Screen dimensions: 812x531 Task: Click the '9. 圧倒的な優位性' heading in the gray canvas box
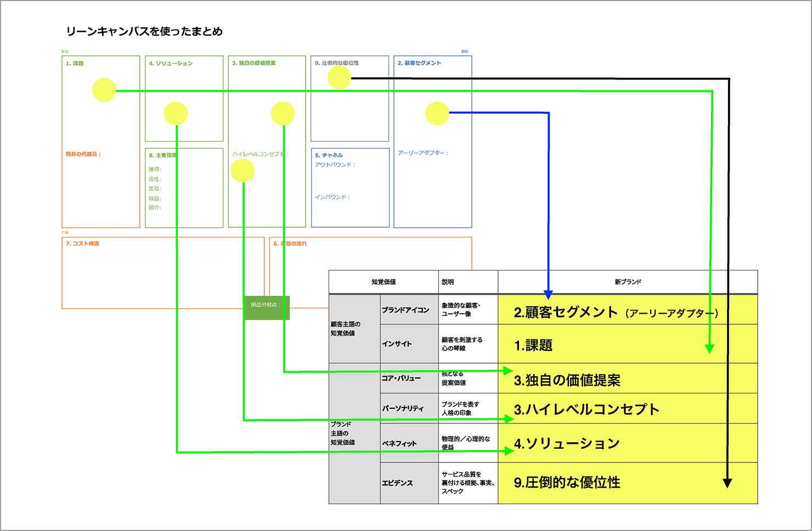pyautogui.click(x=337, y=63)
